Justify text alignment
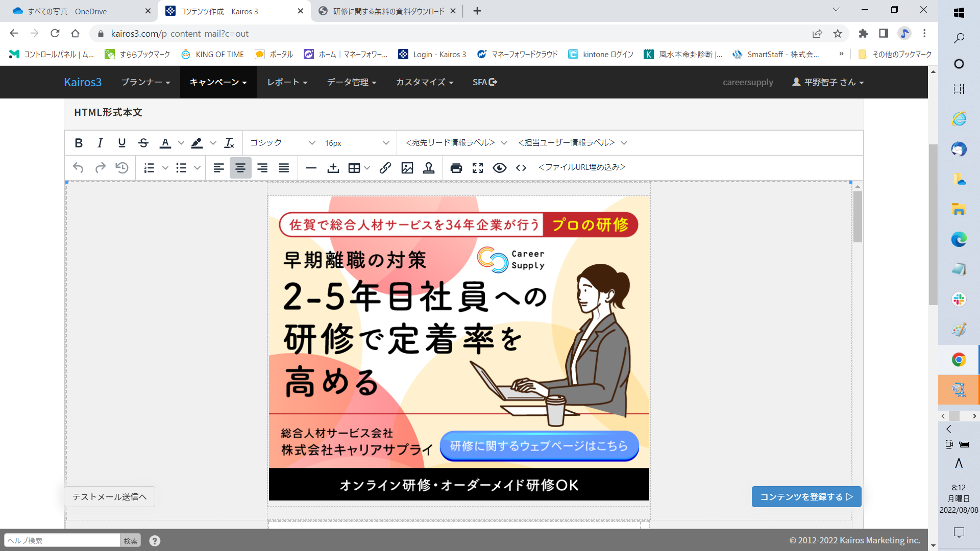Screen dimensions: 980x551 pyautogui.click(x=284, y=168)
